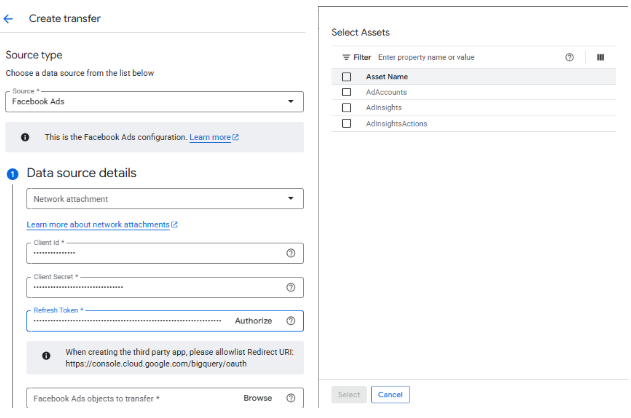Click the help icon in Client Secret field

(x=291, y=287)
